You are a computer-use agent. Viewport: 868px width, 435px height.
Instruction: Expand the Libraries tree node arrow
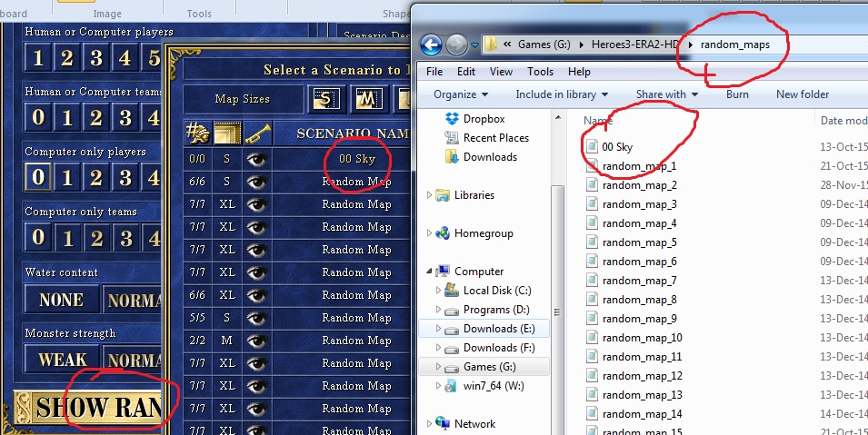(x=429, y=195)
